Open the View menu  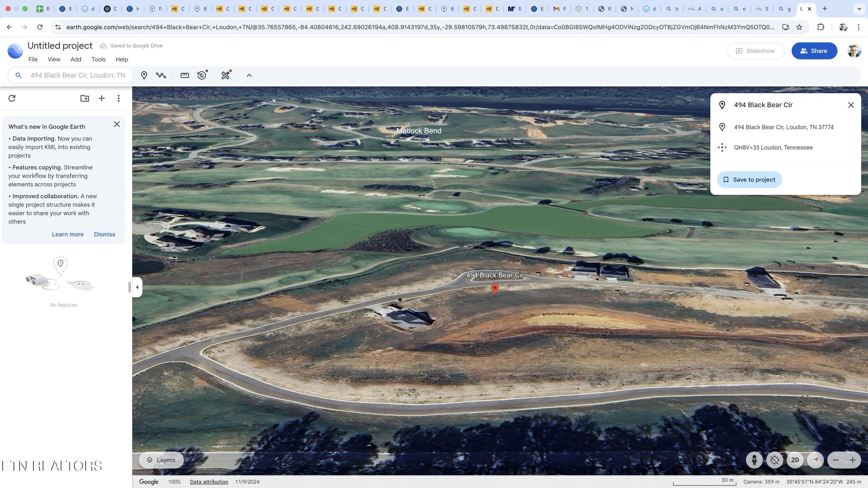pos(54,59)
